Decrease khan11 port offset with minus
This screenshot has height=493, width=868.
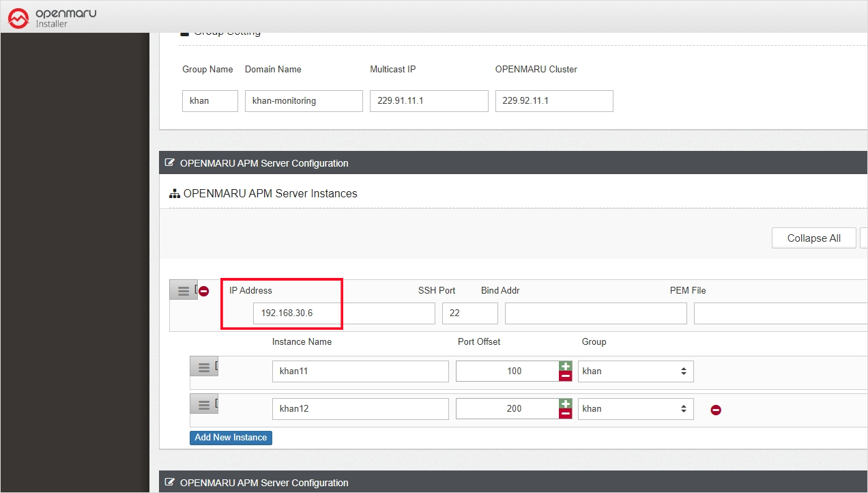pos(565,376)
